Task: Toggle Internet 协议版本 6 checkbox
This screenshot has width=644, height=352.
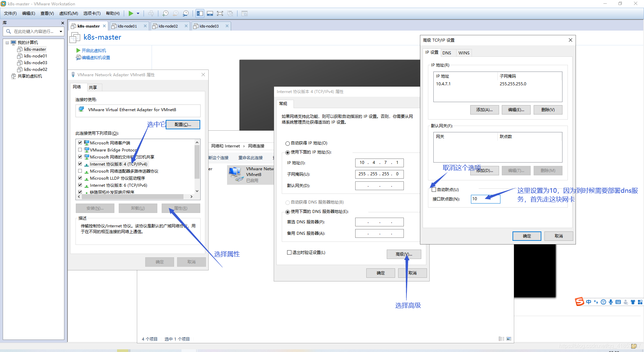Action: tap(80, 185)
